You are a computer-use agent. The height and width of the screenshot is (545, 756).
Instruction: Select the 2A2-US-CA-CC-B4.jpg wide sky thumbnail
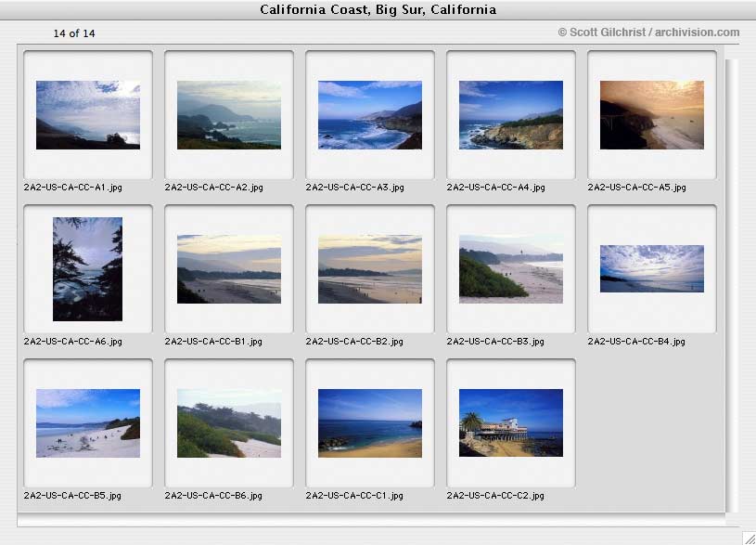[652, 268]
